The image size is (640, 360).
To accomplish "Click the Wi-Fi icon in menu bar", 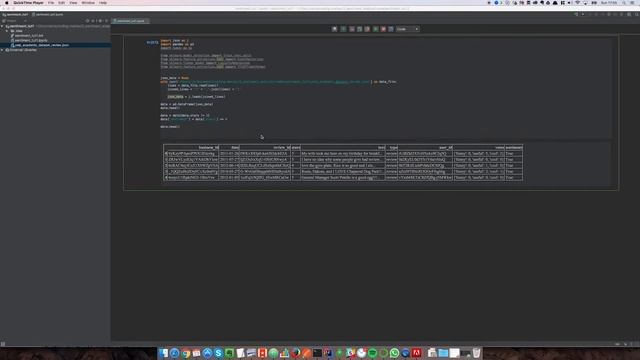I will click(577, 3).
